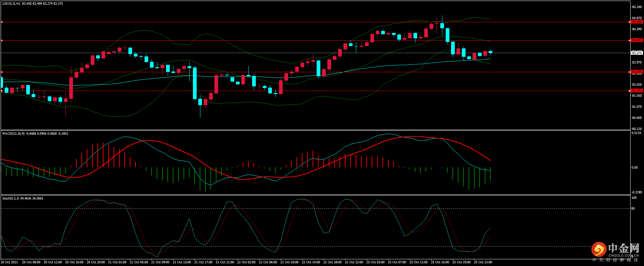Click time label 22 Oct 22:00
Viewport: 644px width, 266px height.
354,262
